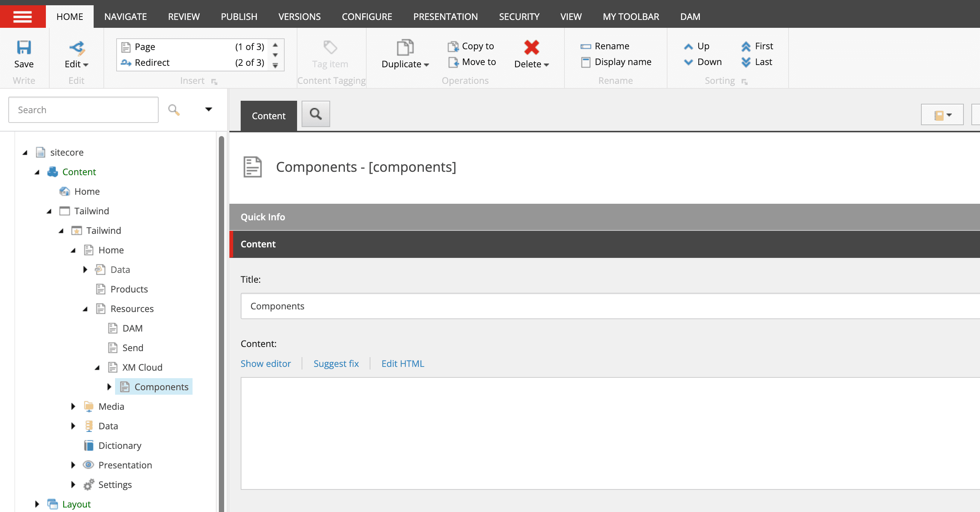
Task: Switch to the PRESENTATION ribbon tab
Action: (445, 17)
